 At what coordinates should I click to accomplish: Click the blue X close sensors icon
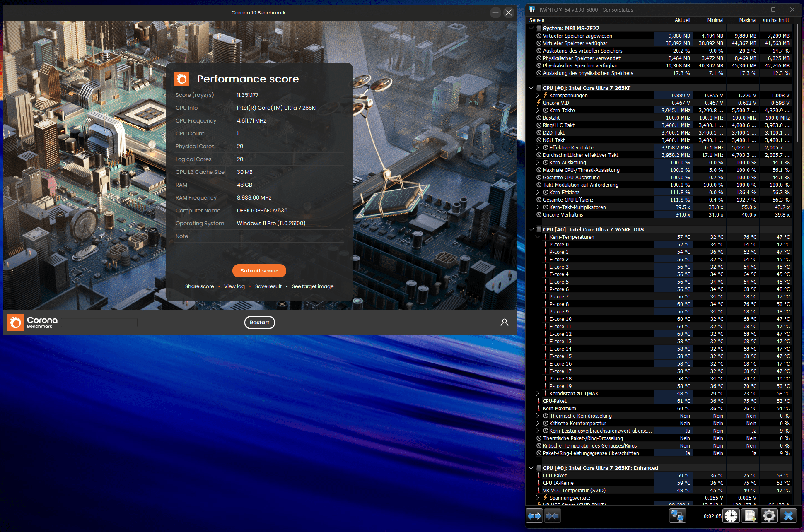point(788,516)
